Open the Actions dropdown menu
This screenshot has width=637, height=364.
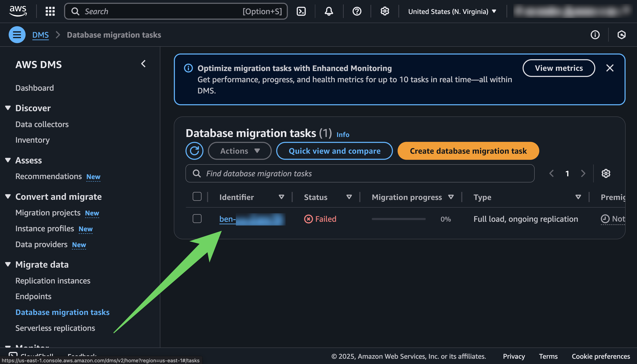coord(239,151)
